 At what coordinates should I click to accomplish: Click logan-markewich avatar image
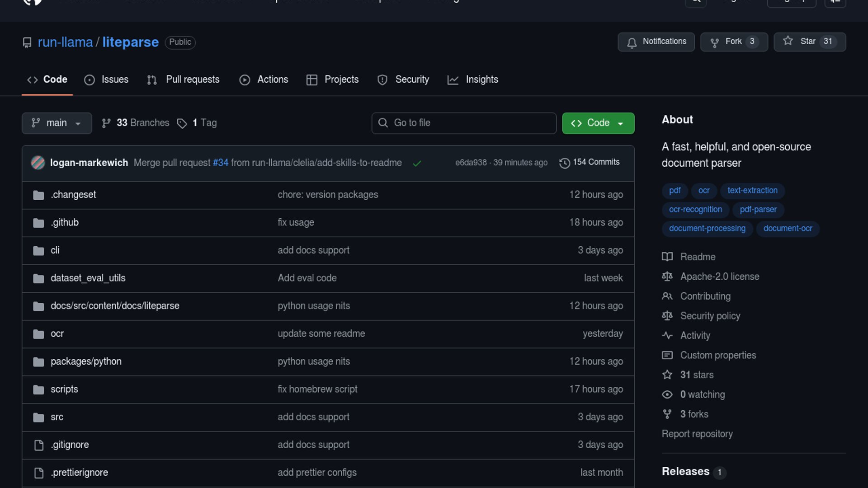point(38,163)
